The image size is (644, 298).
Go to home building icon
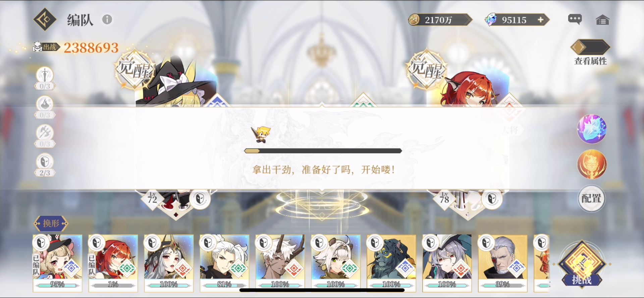602,20
